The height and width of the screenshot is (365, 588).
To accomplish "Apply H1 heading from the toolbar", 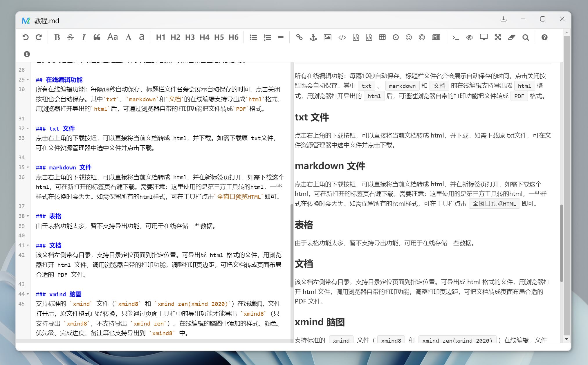I will pyautogui.click(x=160, y=37).
